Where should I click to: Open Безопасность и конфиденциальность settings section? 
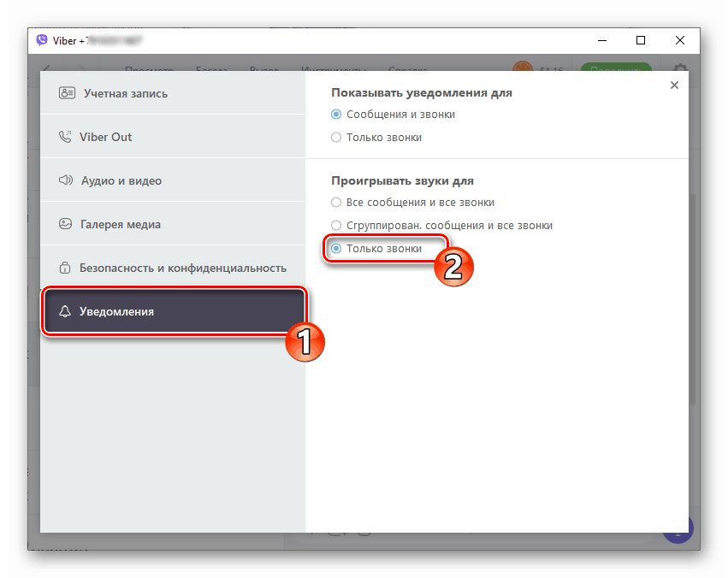[173, 268]
